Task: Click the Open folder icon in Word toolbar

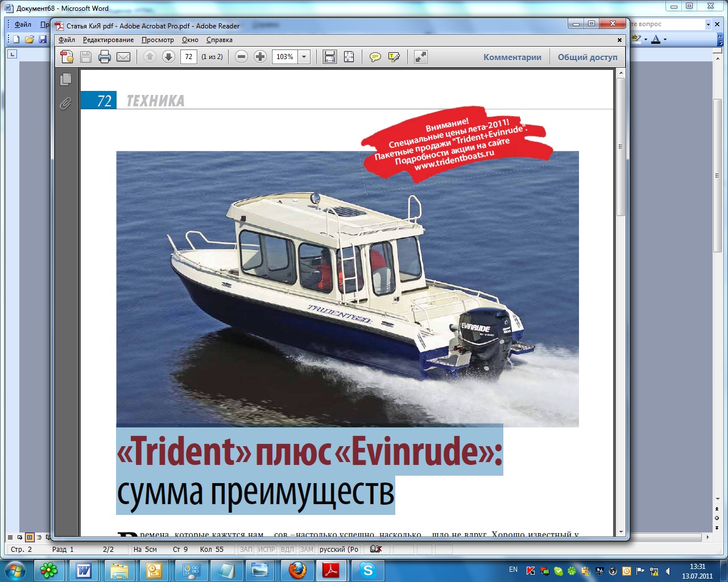Action: pos(30,39)
